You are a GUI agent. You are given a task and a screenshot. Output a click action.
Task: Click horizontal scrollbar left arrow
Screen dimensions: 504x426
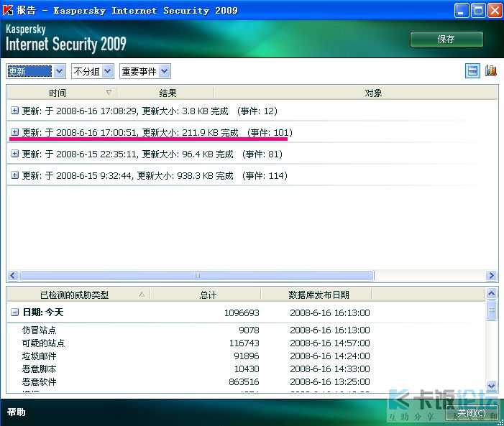(x=13, y=275)
